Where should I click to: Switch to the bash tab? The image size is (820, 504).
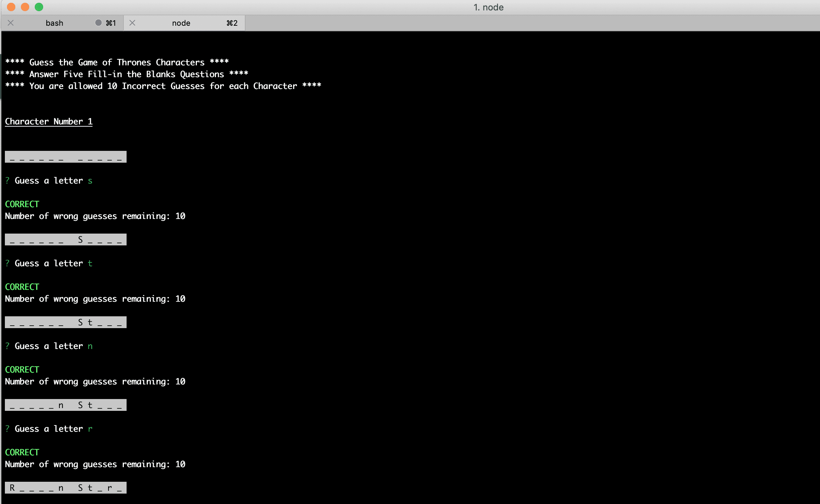pos(54,23)
